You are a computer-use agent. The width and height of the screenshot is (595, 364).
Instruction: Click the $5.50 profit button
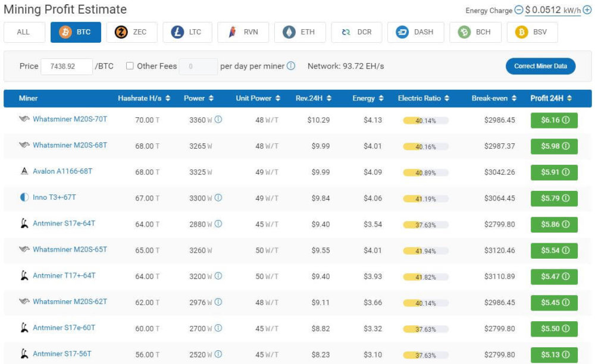[x=554, y=329]
